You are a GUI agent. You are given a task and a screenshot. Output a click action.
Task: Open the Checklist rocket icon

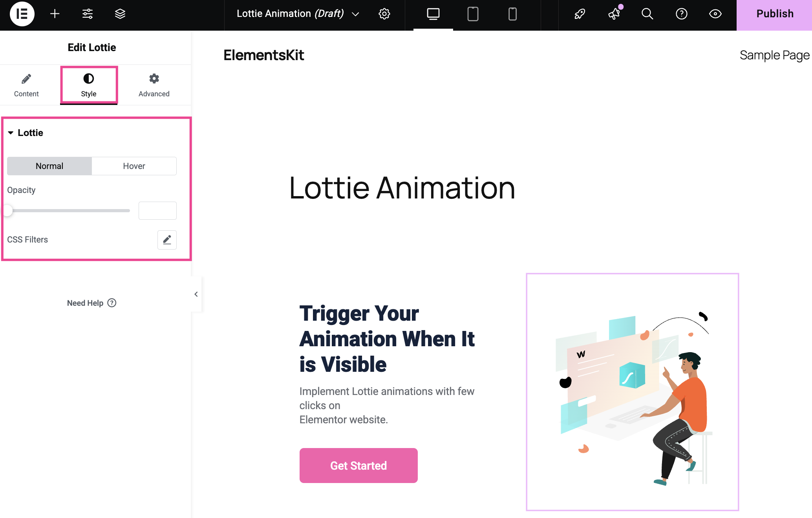(579, 14)
